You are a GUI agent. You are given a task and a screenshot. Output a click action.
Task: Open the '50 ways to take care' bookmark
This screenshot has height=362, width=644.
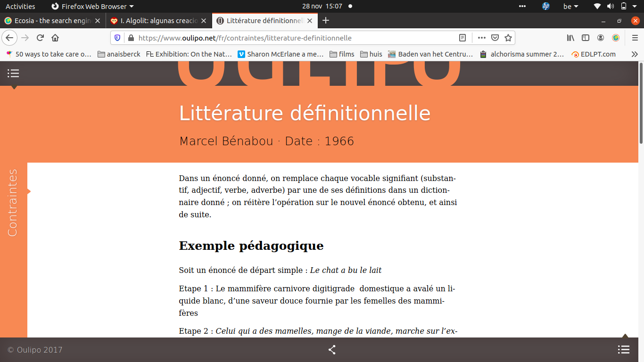(x=49, y=54)
